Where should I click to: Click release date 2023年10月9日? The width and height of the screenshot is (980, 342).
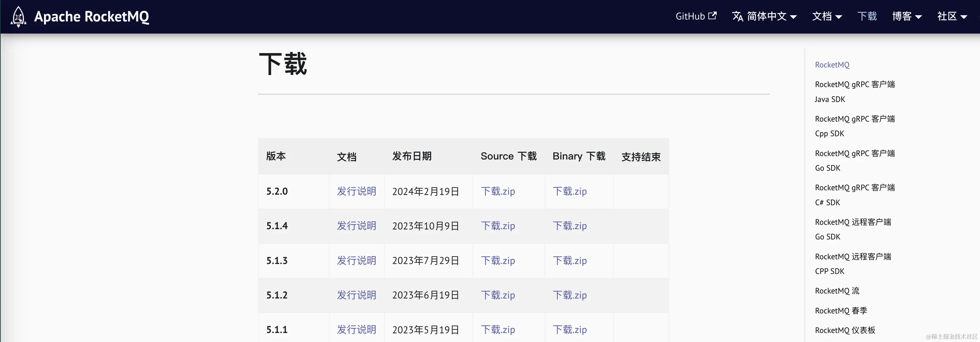coord(426,226)
